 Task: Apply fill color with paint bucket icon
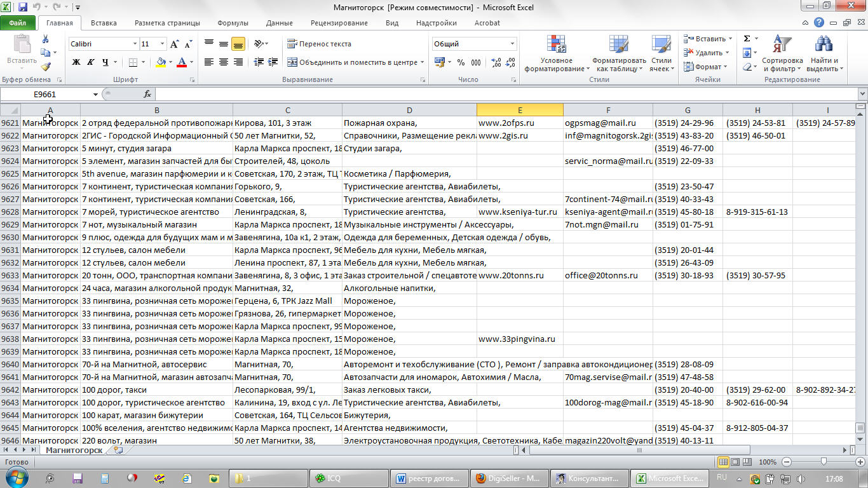click(x=161, y=62)
